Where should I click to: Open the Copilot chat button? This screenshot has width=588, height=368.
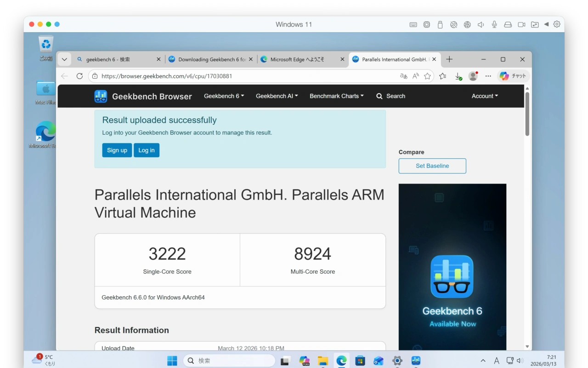[513, 76]
